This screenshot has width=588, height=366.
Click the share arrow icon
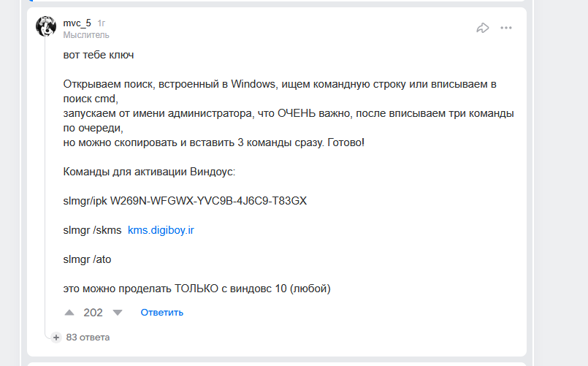tap(482, 28)
